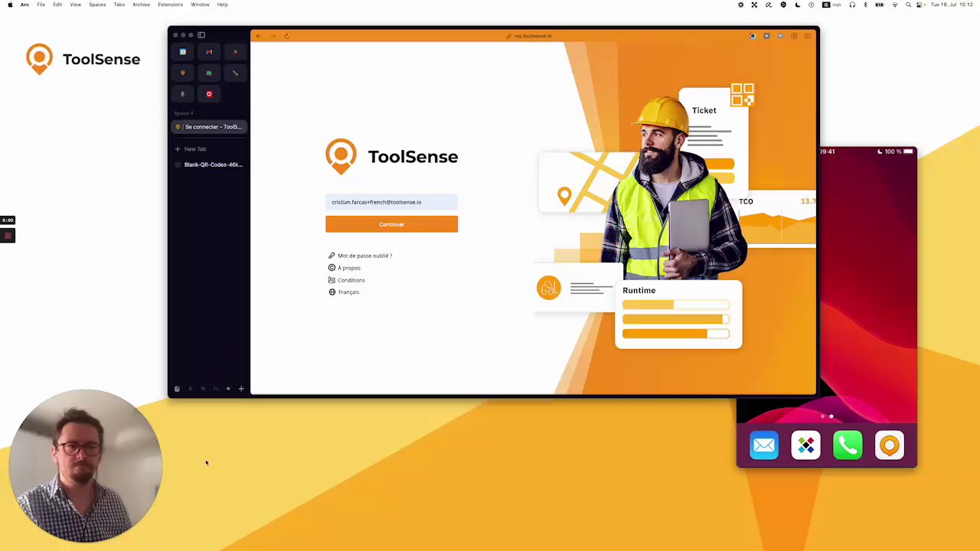Open Spotlight search in menu bar

coord(909,5)
